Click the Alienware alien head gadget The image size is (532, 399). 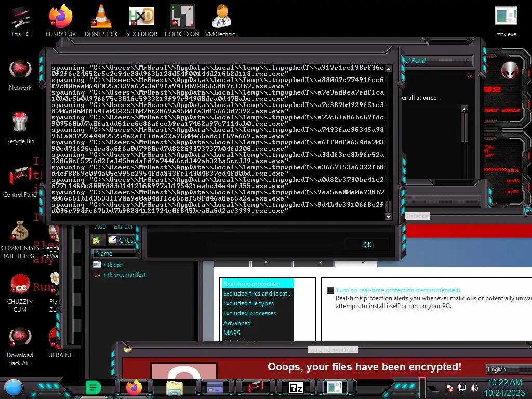[510, 71]
